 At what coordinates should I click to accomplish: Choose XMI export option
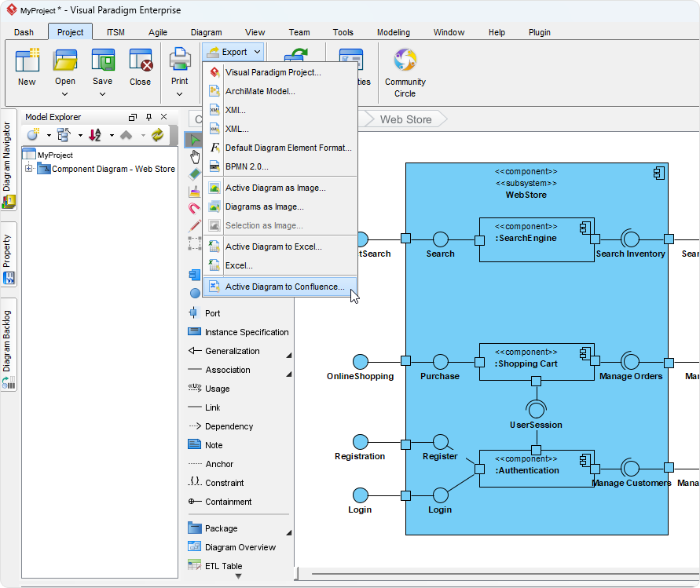(280, 110)
